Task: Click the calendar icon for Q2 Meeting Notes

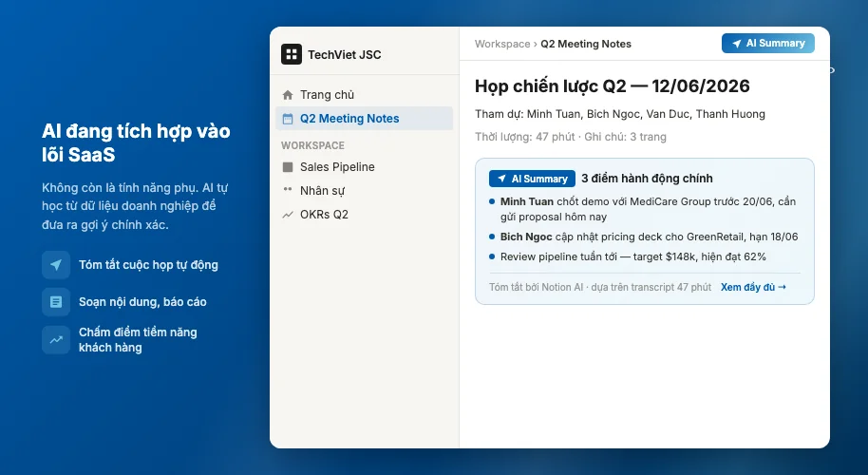Action: pyautogui.click(x=288, y=119)
